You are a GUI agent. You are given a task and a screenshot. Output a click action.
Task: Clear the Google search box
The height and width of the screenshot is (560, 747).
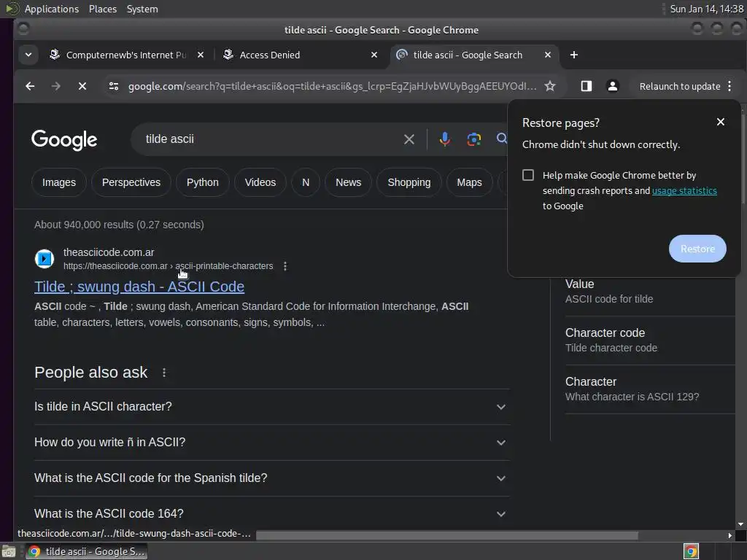click(x=409, y=139)
